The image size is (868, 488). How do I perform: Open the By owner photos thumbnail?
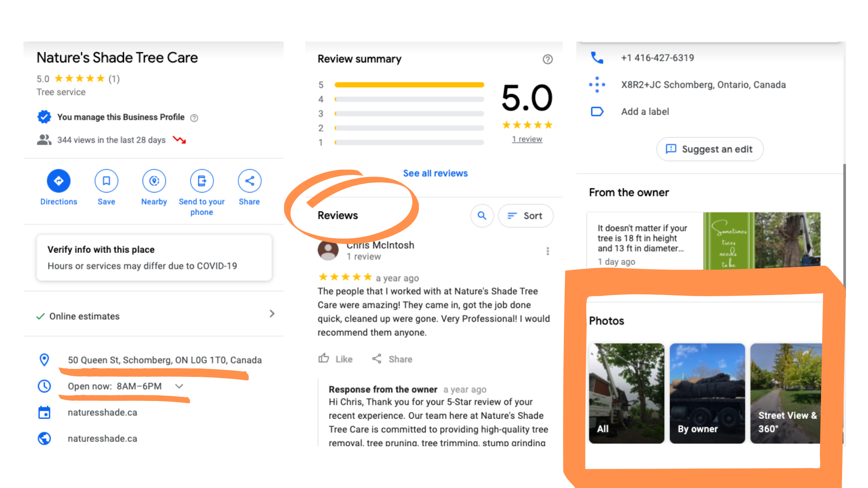click(707, 393)
